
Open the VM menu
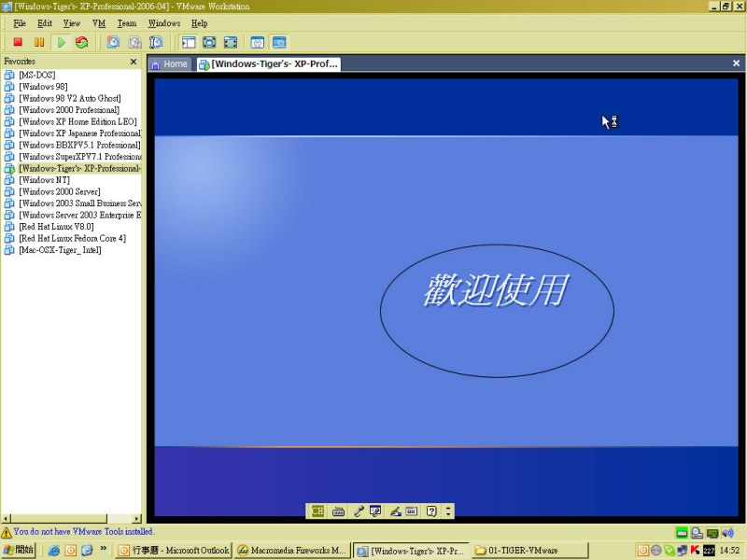pos(99,23)
